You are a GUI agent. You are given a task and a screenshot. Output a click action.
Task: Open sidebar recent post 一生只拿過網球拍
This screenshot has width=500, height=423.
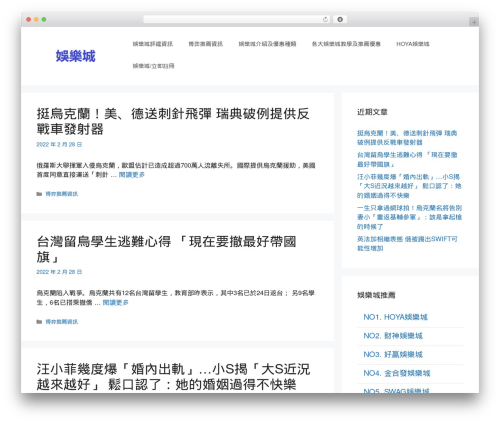pos(409,217)
